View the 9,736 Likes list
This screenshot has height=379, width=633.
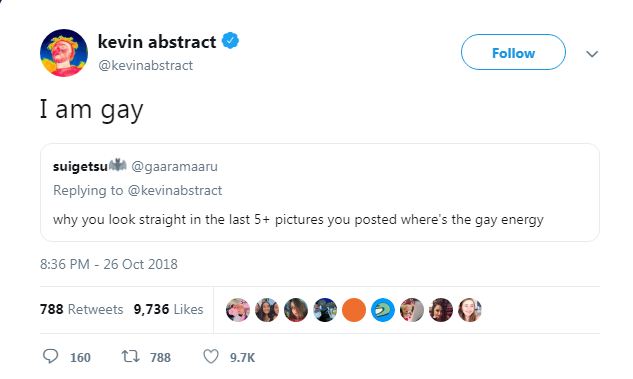pyautogui.click(x=168, y=309)
